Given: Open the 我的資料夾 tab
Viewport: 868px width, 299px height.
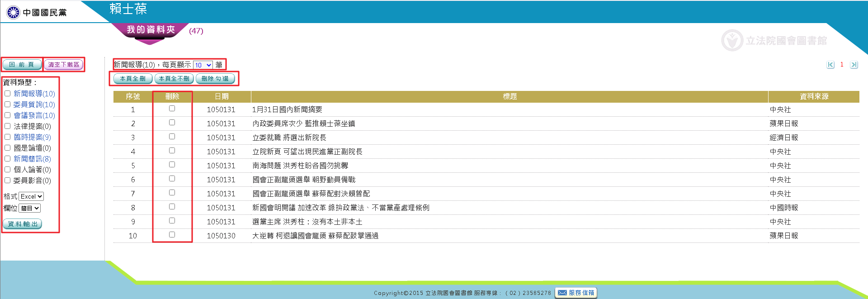Looking at the screenshot, I should pyautogui.click(x=151, y=30).
